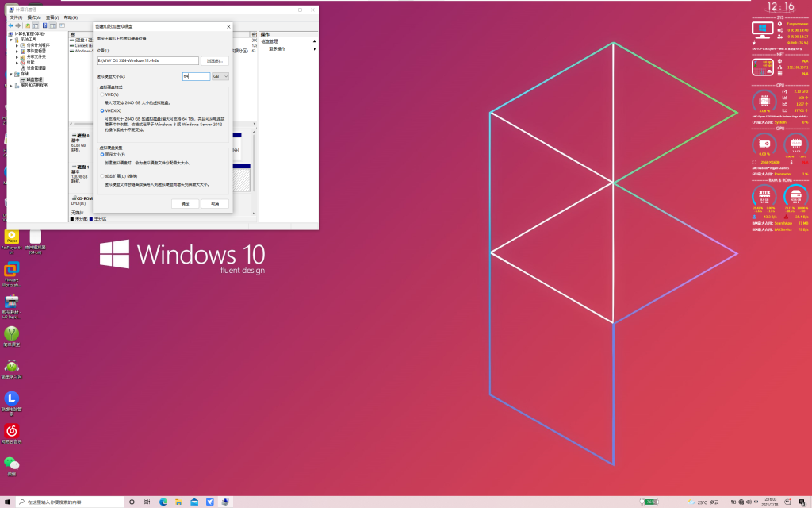The height and width of the screenshot is (508, 812).
Task: Click the CD-ROM 0 DVD (D:) label
Action: [82, 201]
